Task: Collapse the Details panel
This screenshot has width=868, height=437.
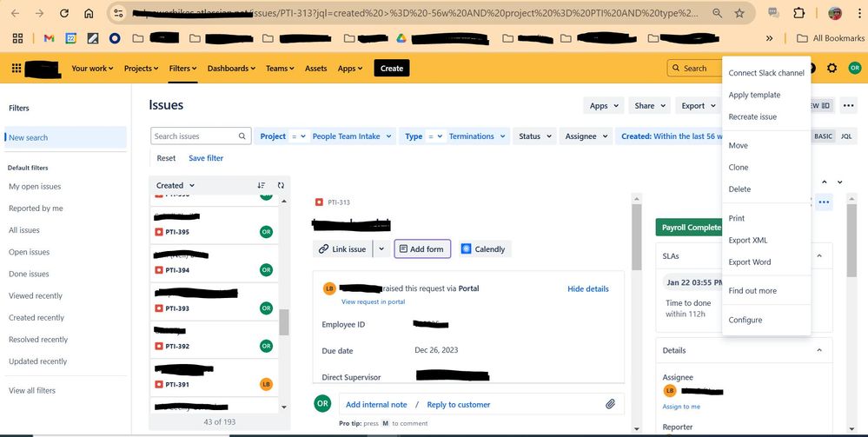Action: (819, 350)
